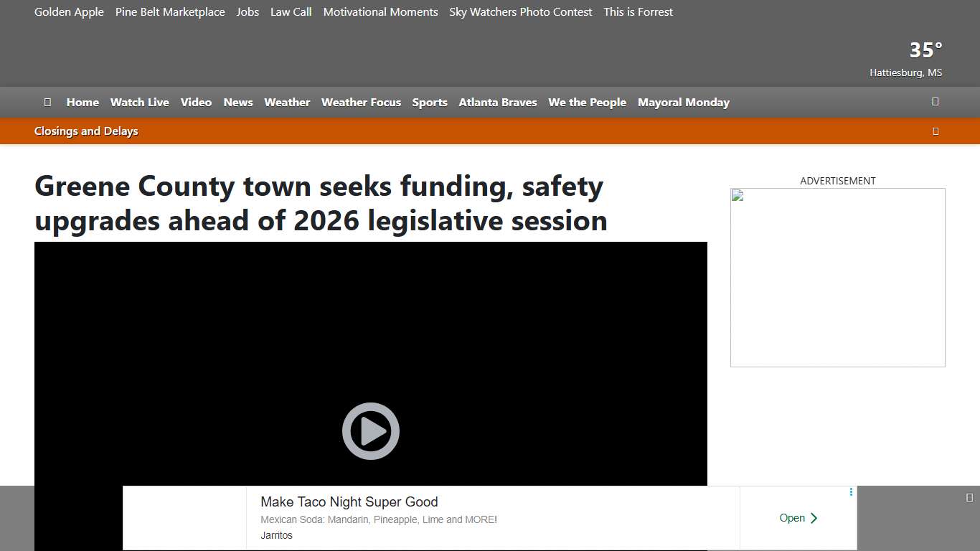This screenshot has height=551, width=980.
Task: Switch to the Weather Focus tab
Action: [x=361, y=102]
